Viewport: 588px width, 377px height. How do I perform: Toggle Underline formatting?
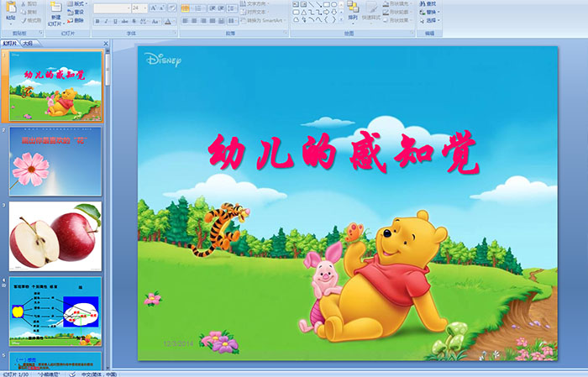tap(116, 21)
